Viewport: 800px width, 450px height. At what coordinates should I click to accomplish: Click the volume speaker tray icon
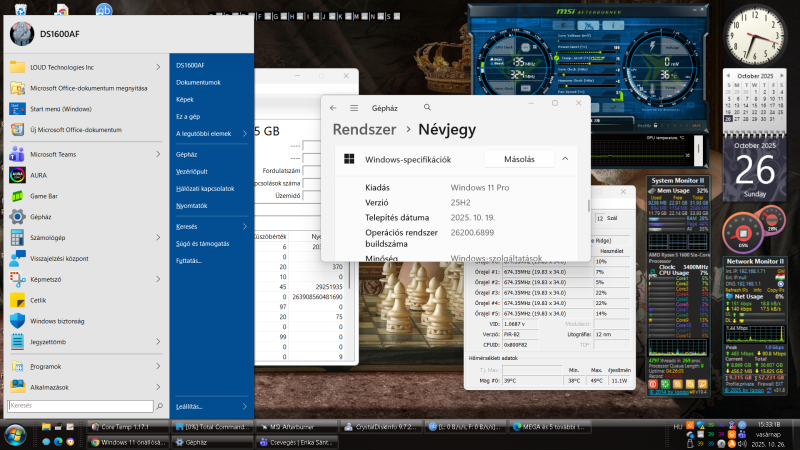pyautogui.click(x=742, y=444)
